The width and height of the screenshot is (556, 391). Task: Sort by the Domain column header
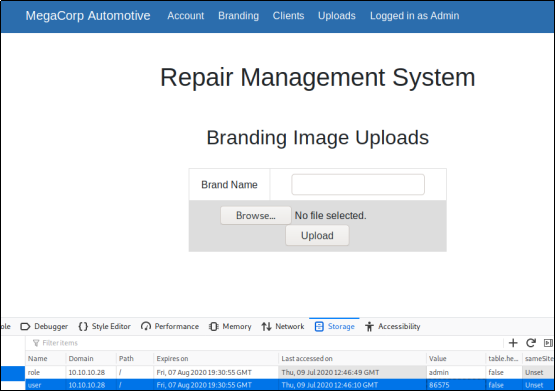pos(91,358)
